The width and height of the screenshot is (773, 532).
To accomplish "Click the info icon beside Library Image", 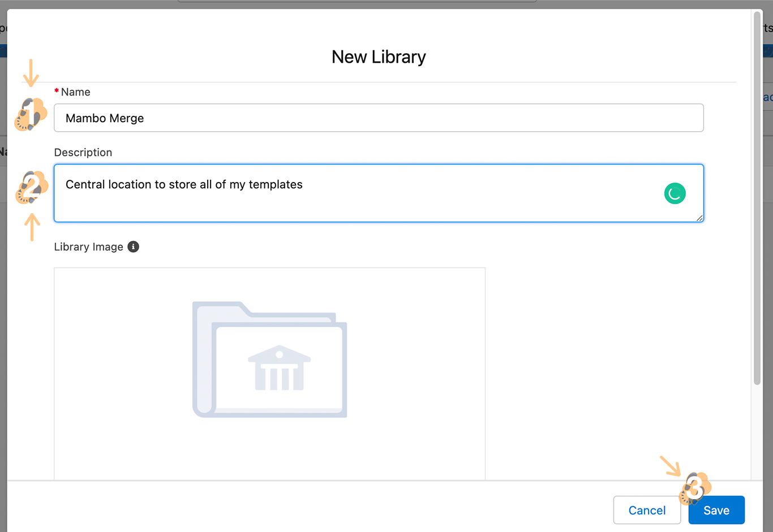I will (133, 246).
